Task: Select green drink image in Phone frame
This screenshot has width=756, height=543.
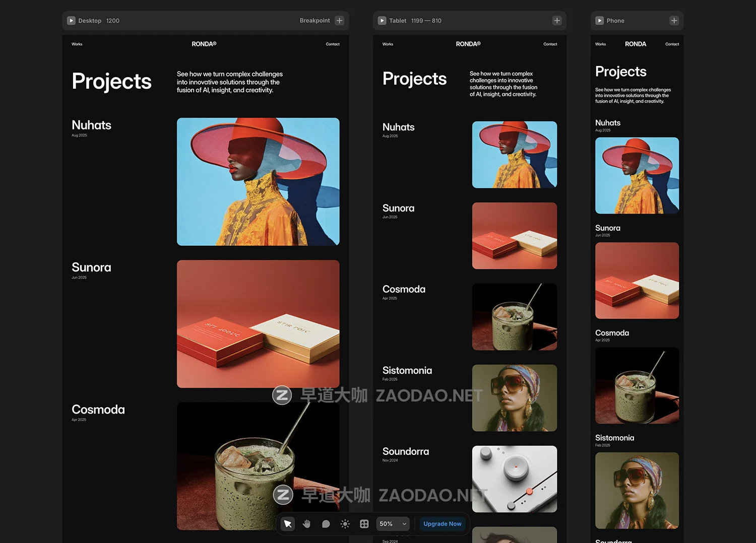Action: pos(637,385)
